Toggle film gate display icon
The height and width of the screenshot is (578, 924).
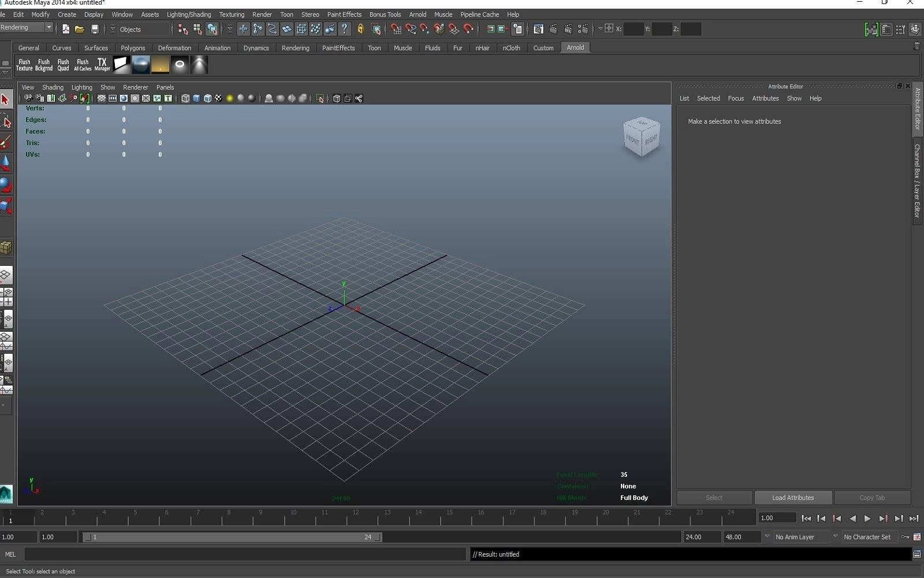click(113, 98)
